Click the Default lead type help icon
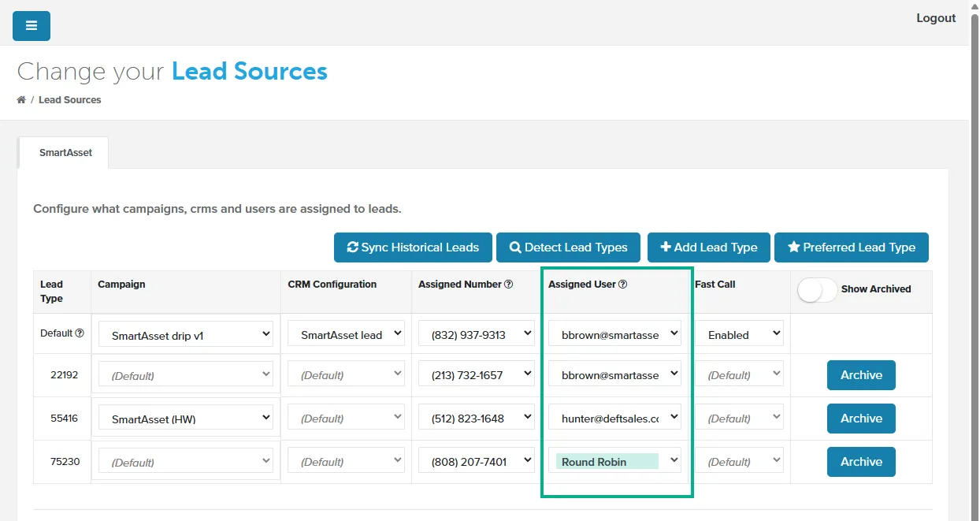 [x=79, y=333]
